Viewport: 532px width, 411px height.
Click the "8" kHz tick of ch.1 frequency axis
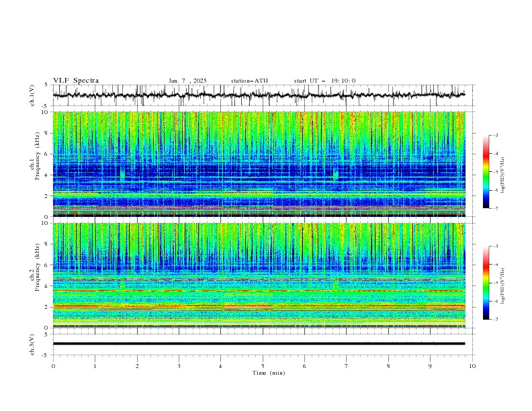click(46, 133)
